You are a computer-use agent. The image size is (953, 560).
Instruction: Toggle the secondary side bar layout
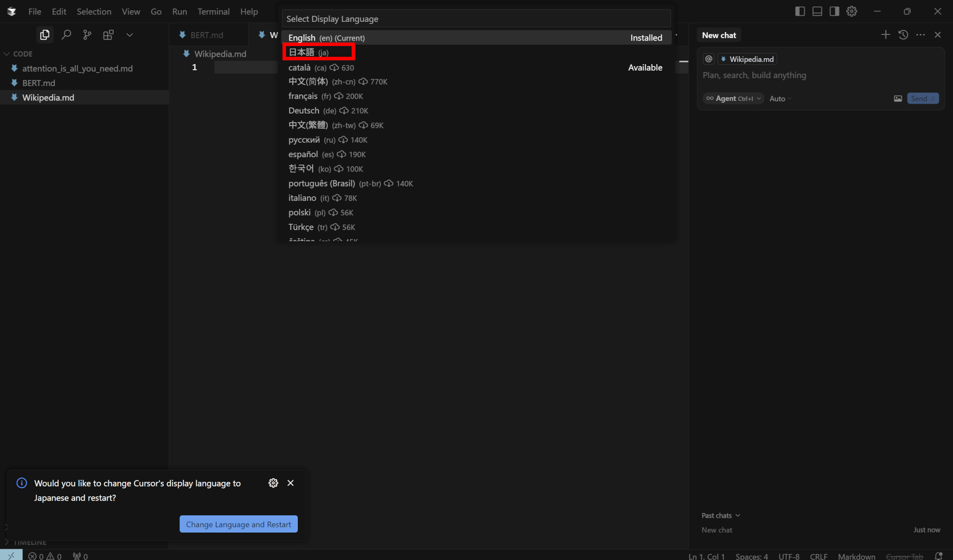(834, 12)
